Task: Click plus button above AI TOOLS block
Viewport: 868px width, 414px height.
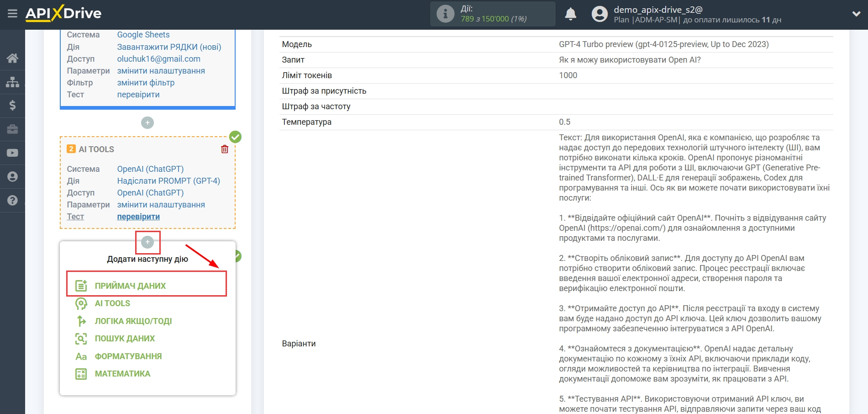Action: pyautogui.click(x=147, y=122)
